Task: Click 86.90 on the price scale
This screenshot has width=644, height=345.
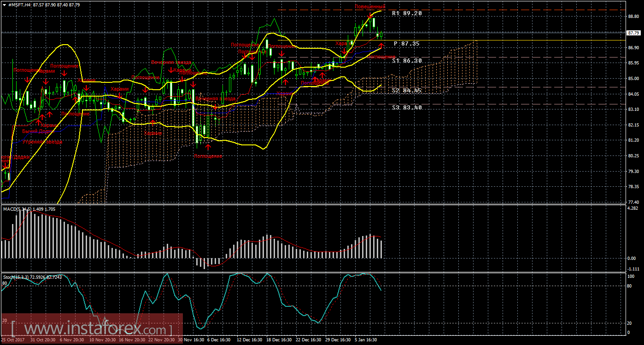Action: point(634,48)
